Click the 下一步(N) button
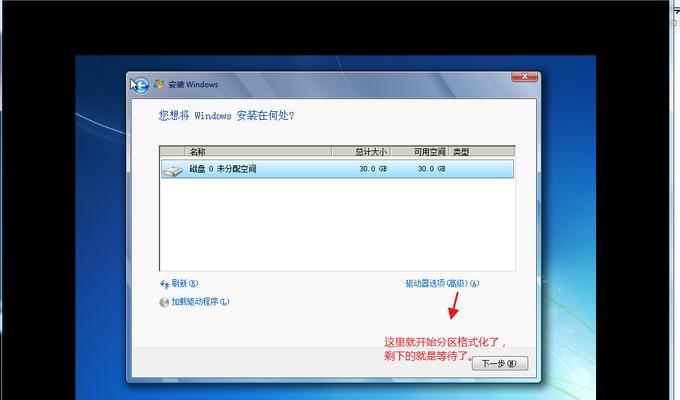 [x=500, y=363]
